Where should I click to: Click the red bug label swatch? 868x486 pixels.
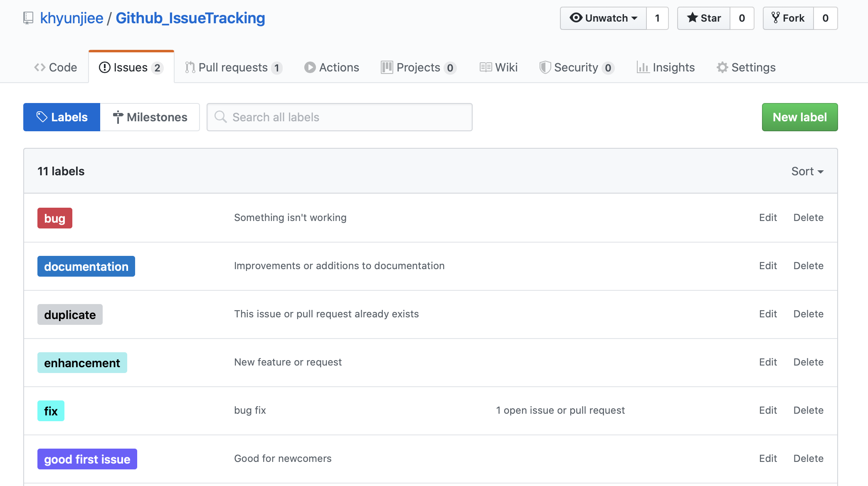coord(54,218)
